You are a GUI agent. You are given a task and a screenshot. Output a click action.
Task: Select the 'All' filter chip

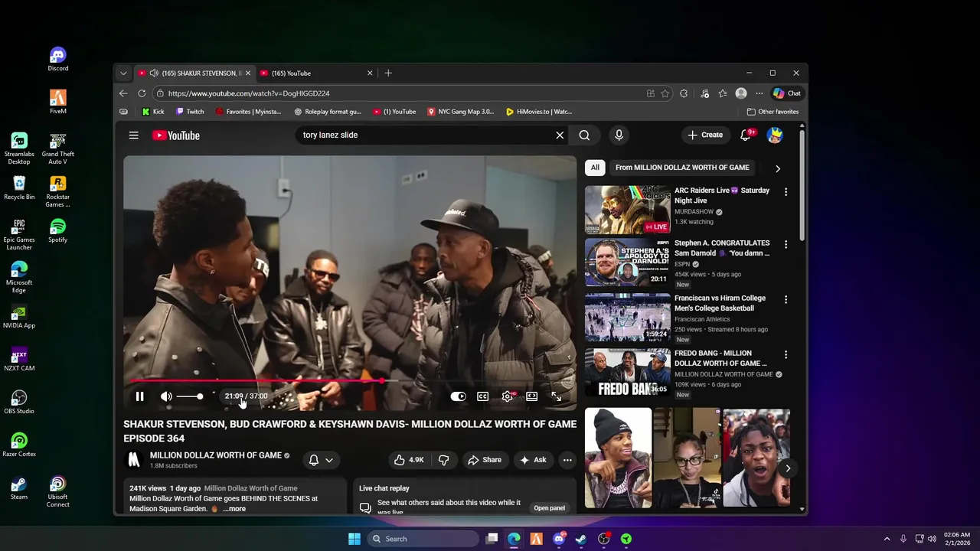click(x=595, y=168)
